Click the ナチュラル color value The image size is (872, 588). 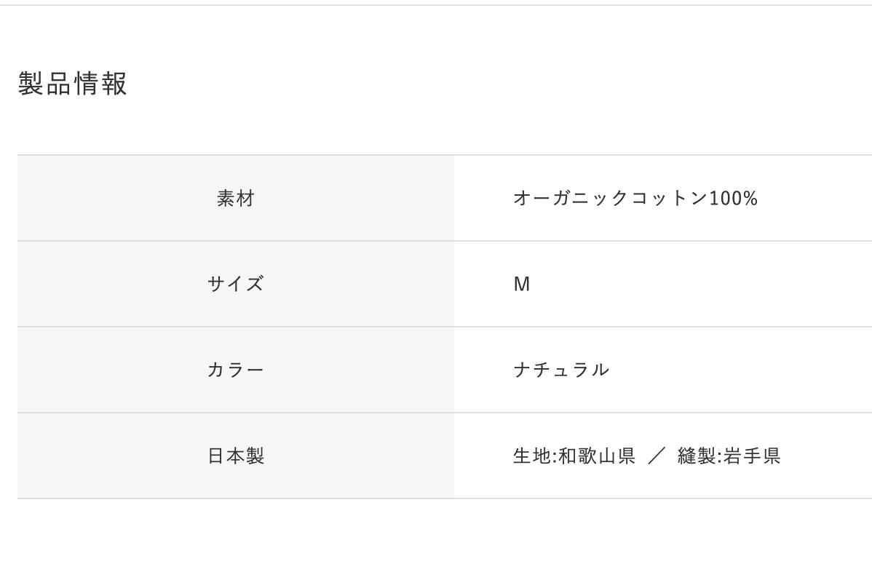[x=560, y=370]
